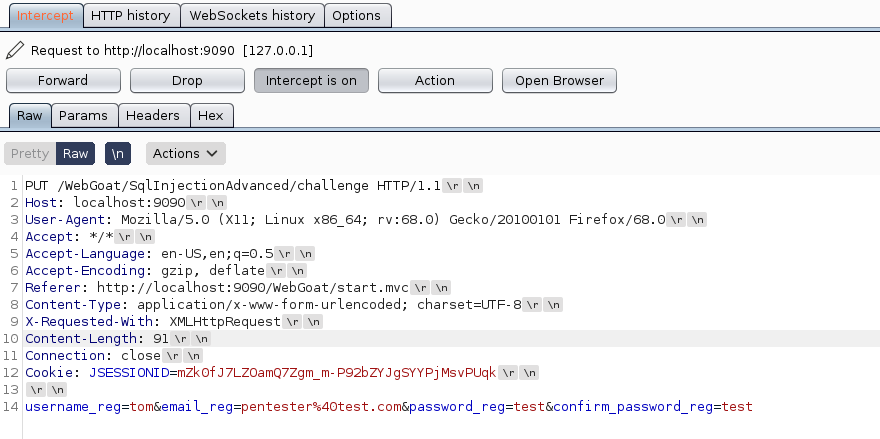
Task: Toggle the Intercept is on button
Action: [x=311, y=81]
